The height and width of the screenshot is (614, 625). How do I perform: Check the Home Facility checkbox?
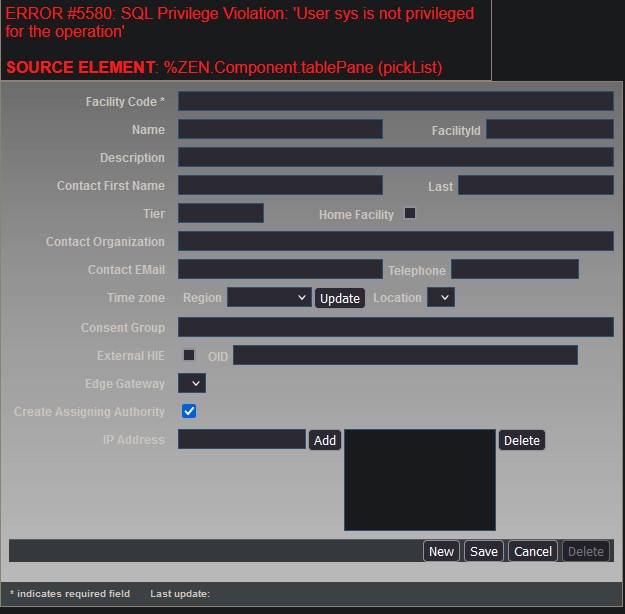[x=410, y=214]
